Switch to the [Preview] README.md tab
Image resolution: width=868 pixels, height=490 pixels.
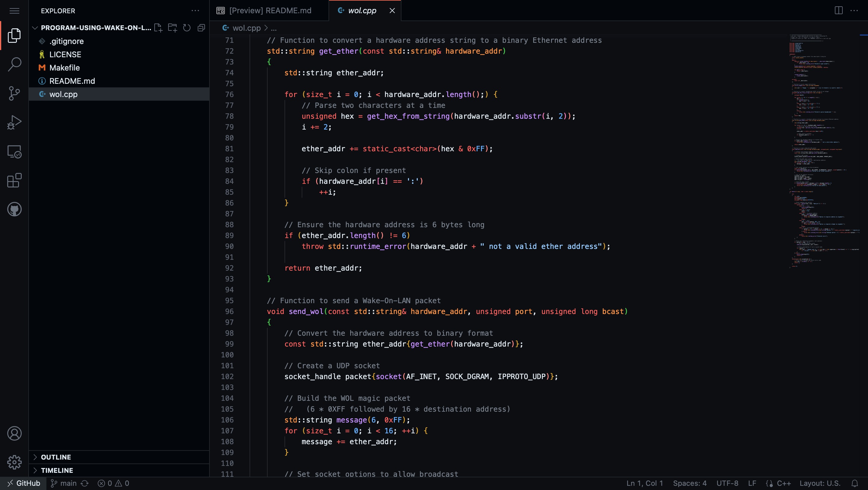point(269,11)
